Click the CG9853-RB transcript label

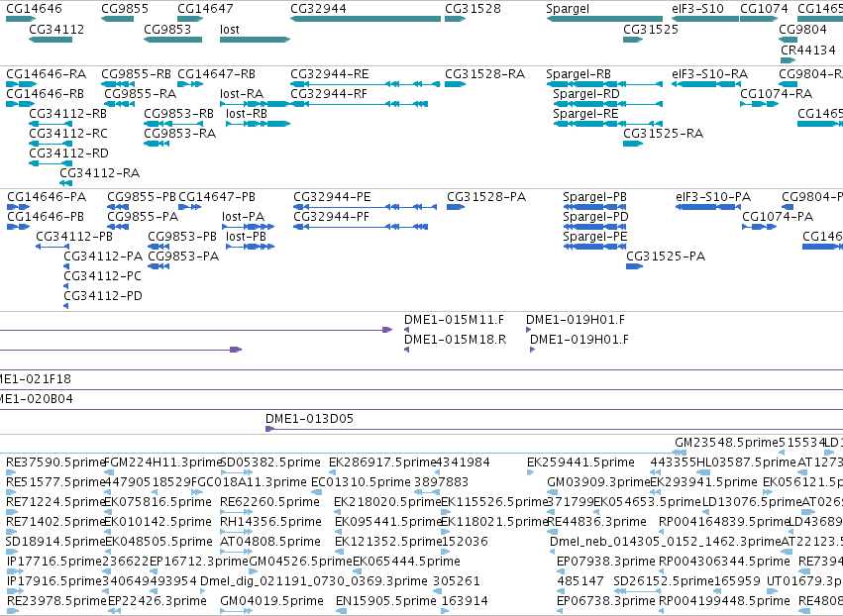tap(179, 114)
